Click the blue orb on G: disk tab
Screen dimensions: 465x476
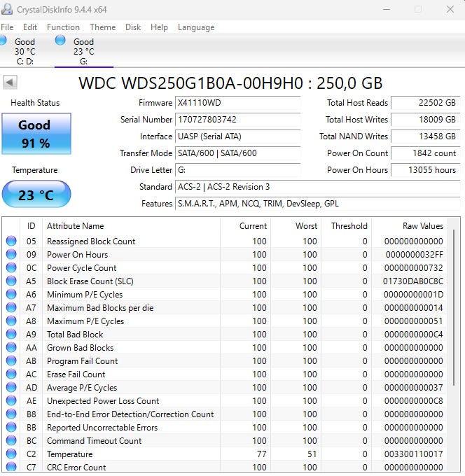[60, 40]
